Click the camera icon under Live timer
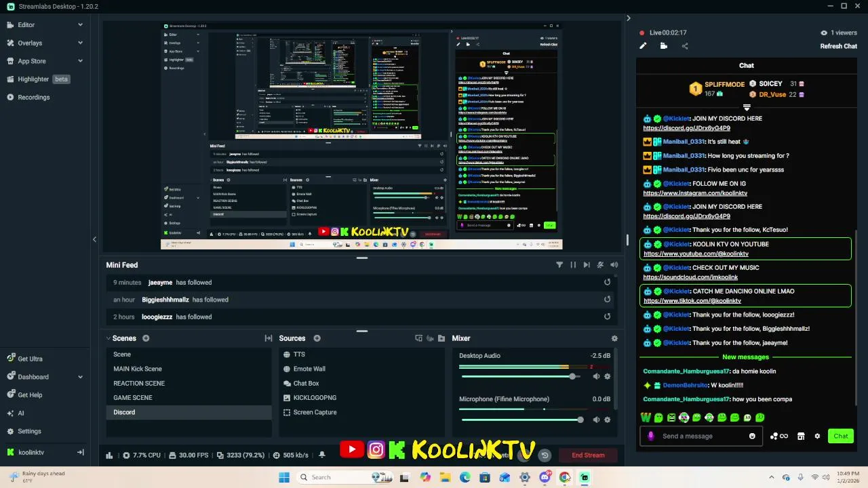The image size is (868, 488). [664, 46]
